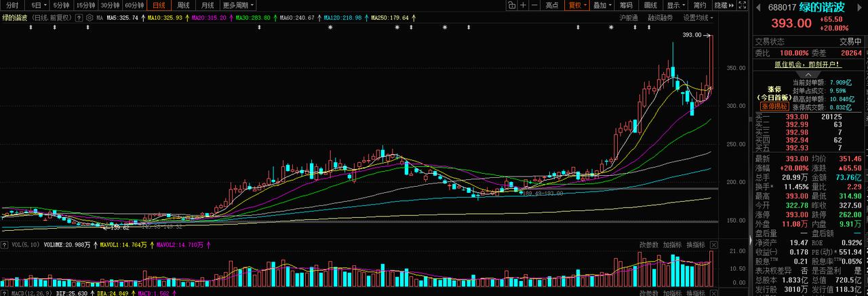Open the 叠加 overlay dropdown
Viewport: 868px width, 296px height.
(x=601, y=5)
